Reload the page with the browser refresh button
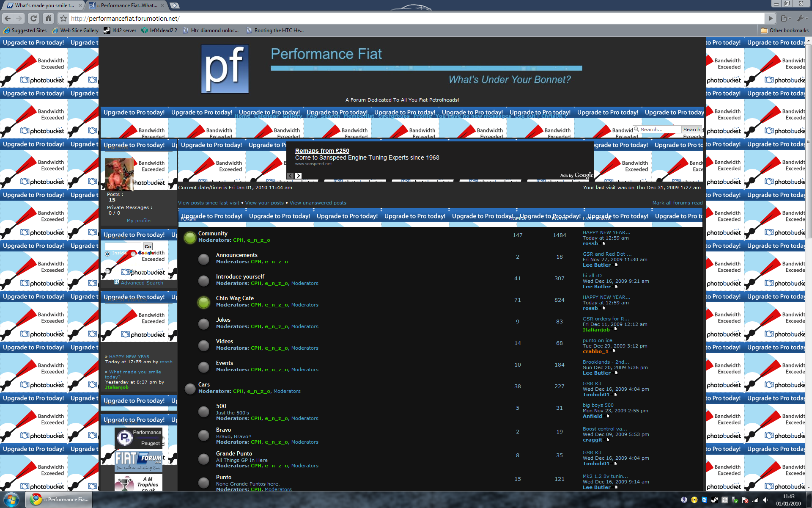The width and height of the screenshot is (812, 508). coord(34,18)
